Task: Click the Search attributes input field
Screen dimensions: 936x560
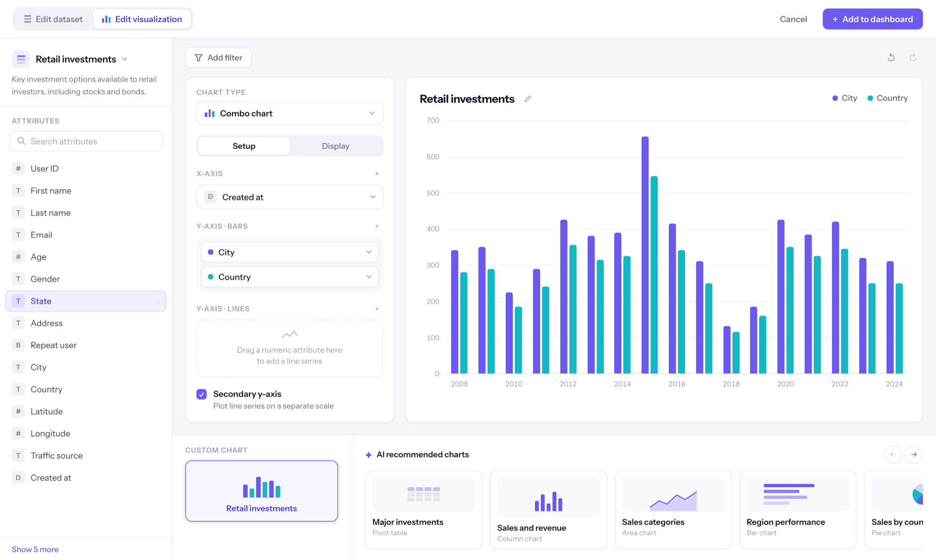Action: coord(86,141)
